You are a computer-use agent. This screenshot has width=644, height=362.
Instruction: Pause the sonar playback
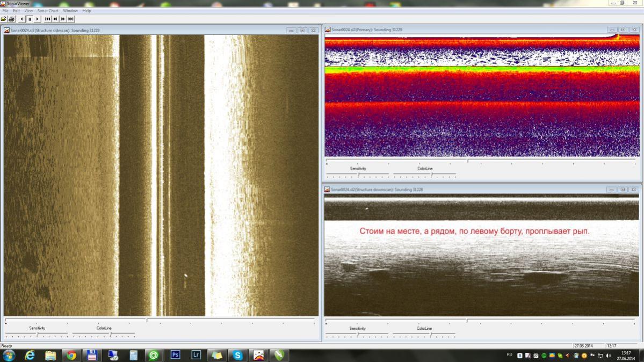[x=30, y=19]
